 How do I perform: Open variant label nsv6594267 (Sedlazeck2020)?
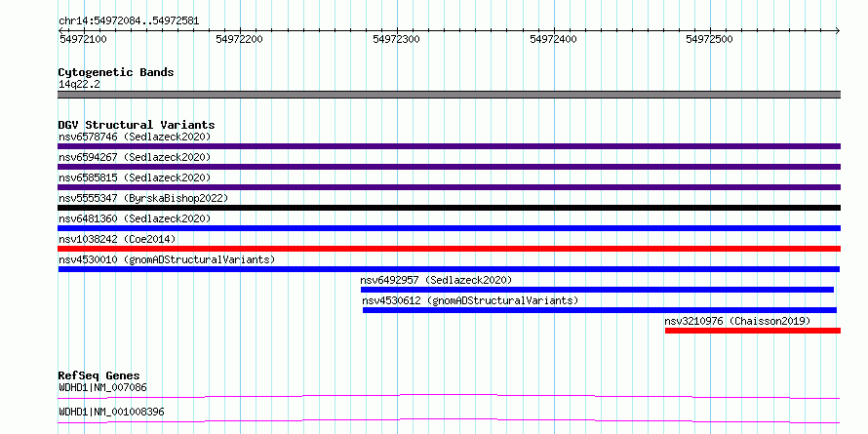coord(135,157)
